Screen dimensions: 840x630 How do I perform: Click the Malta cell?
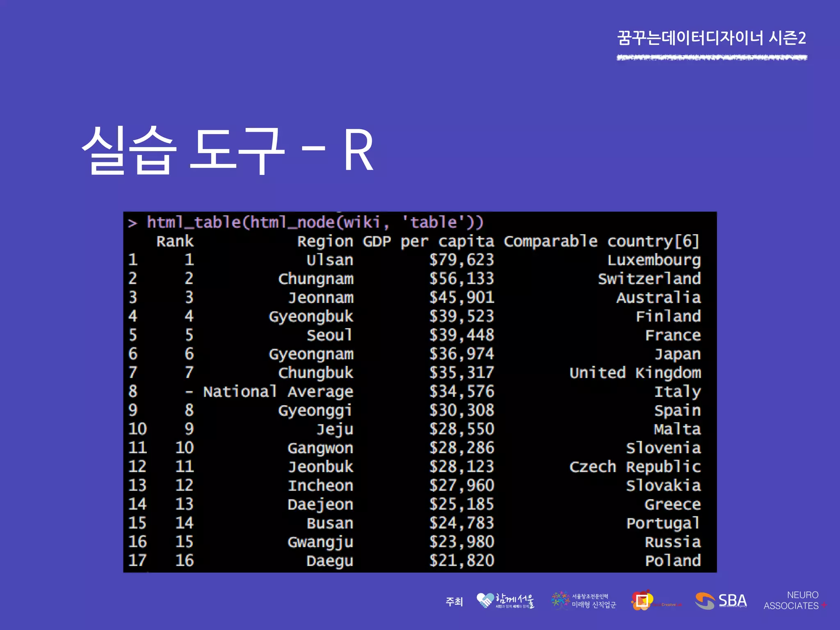(678, 429)
